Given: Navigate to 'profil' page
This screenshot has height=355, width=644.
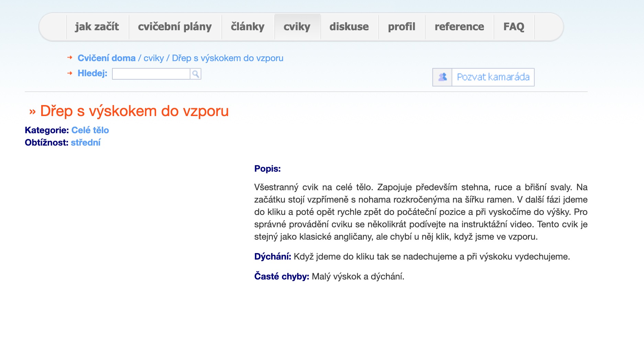Looking at the screenshot, I should click(x=401, y=27).
